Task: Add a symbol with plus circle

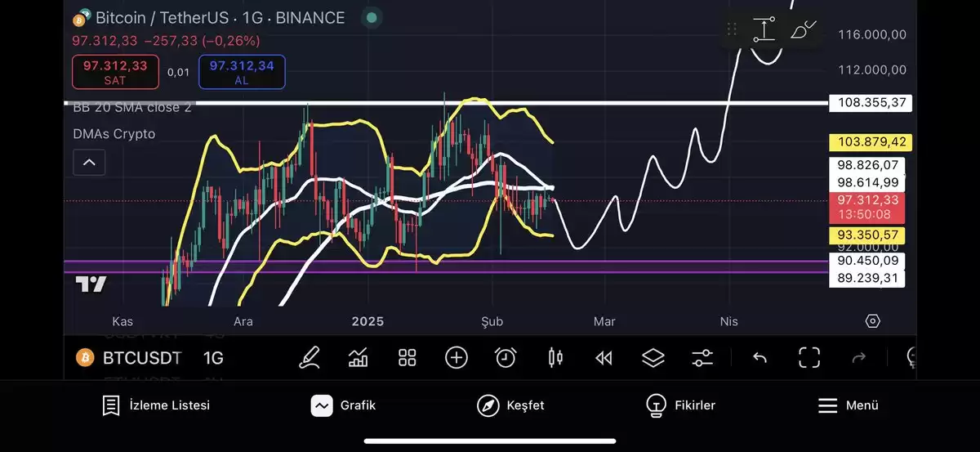Action: tap(456, 357)
